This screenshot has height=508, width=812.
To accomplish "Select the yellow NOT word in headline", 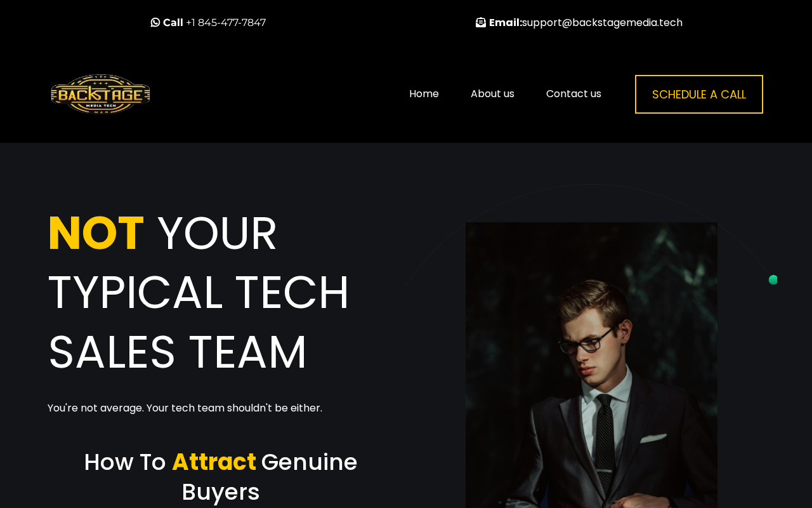I will [x=96, y=233].
